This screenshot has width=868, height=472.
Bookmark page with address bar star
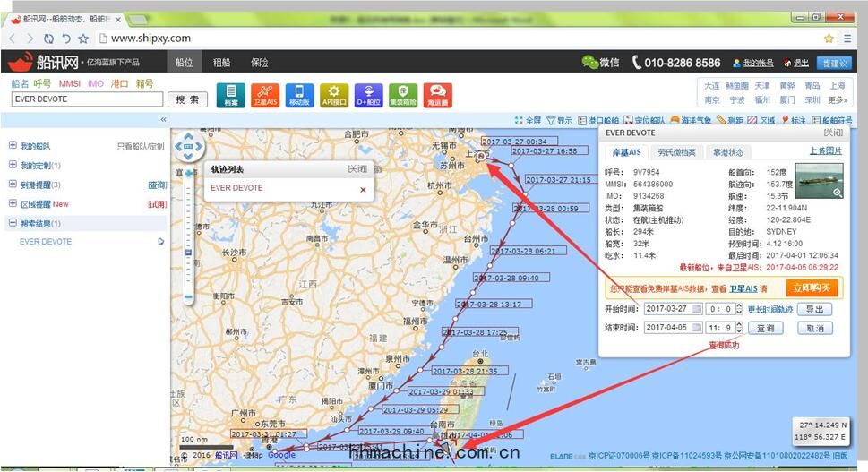click(x=829, y=39)
